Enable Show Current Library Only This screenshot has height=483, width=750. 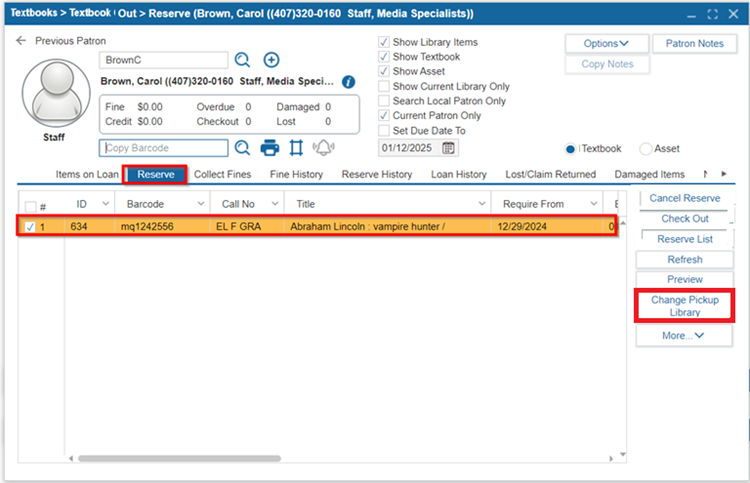pyautogui.click(x=384, y=86)
